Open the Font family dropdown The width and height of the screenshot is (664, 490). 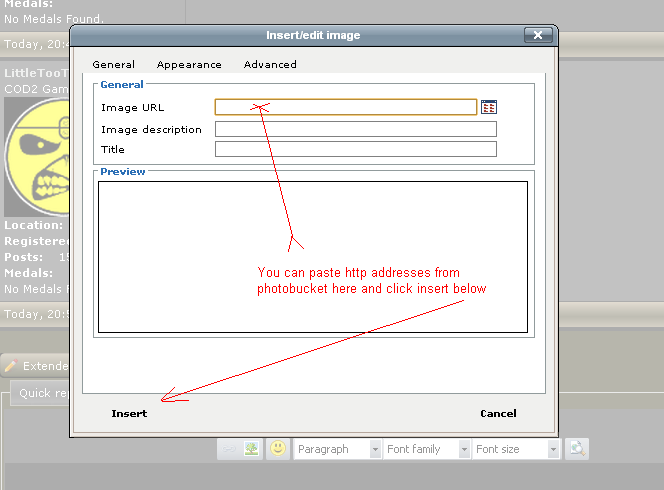[426, 449]
